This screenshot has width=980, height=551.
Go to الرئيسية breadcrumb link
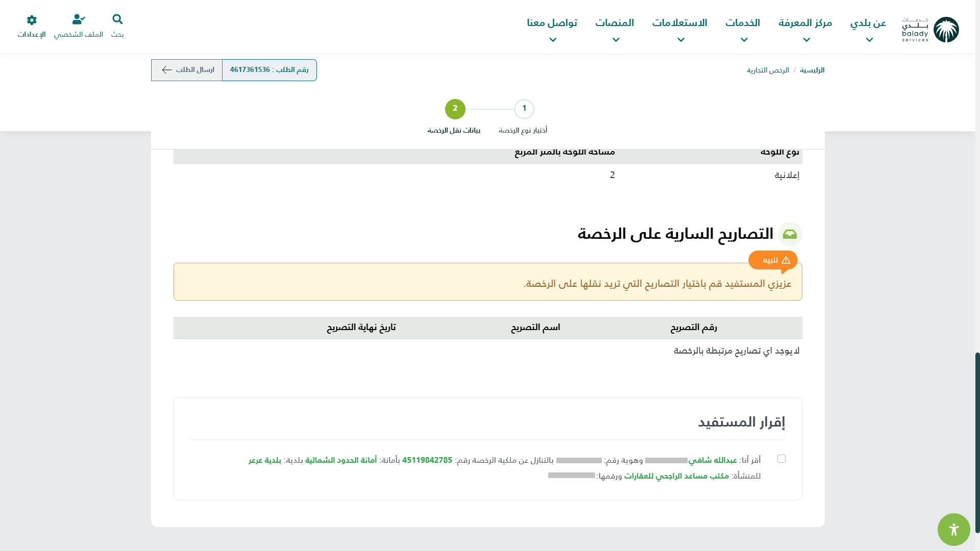[812, 70]
